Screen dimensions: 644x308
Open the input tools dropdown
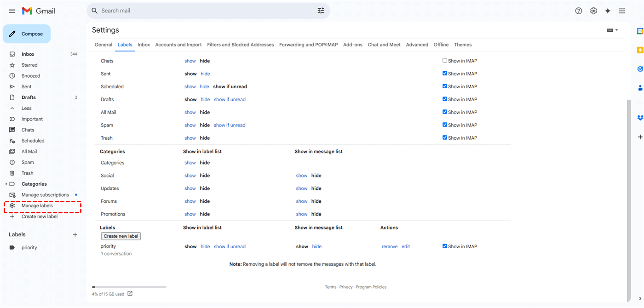pos(612,30)
